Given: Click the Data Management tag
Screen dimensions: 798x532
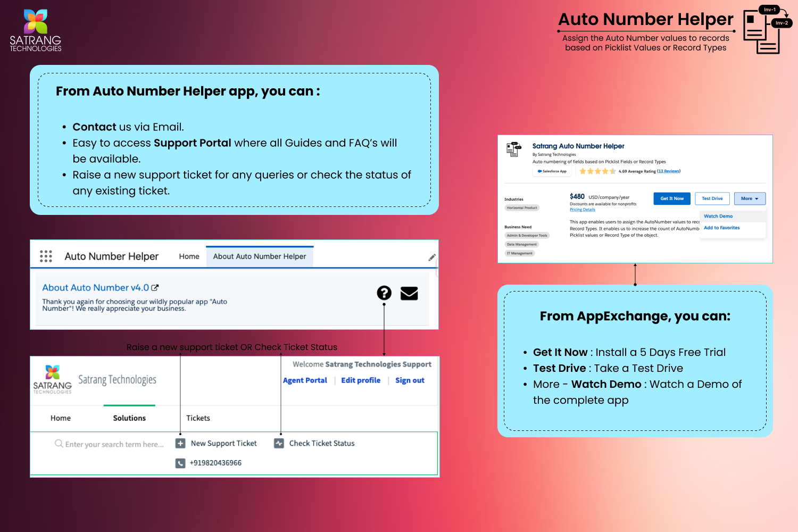Looking at the screenshot, I should coord(521,244).
